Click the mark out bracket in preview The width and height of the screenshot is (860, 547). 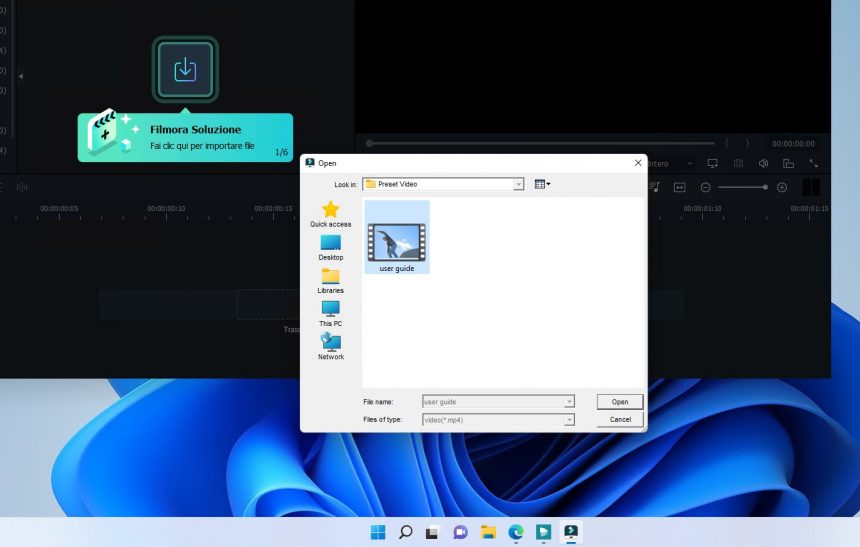coord(747,143)
